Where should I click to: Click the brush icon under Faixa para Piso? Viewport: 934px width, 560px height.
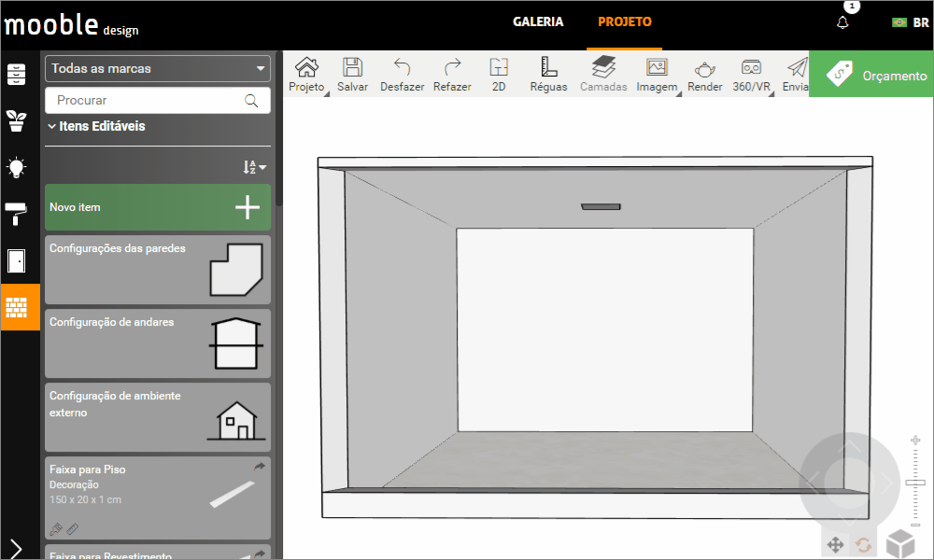(x=56, y=528)
